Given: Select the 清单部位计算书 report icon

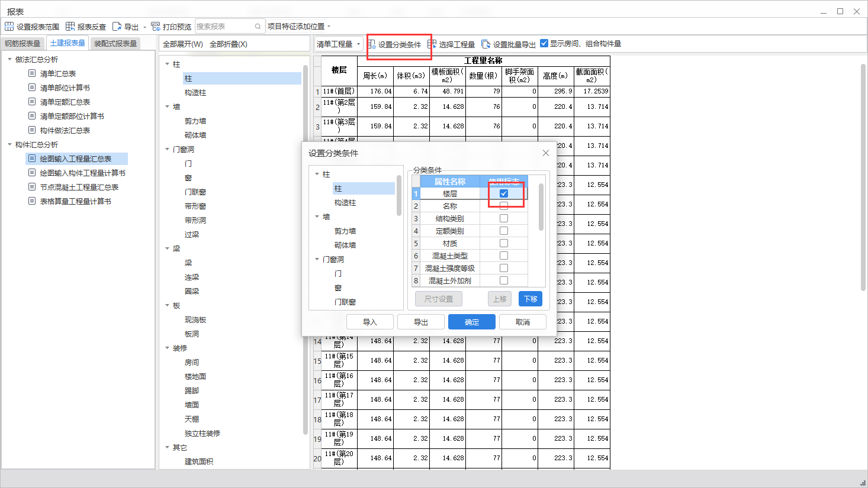Looking at the screenshot, I should point(32,88).
